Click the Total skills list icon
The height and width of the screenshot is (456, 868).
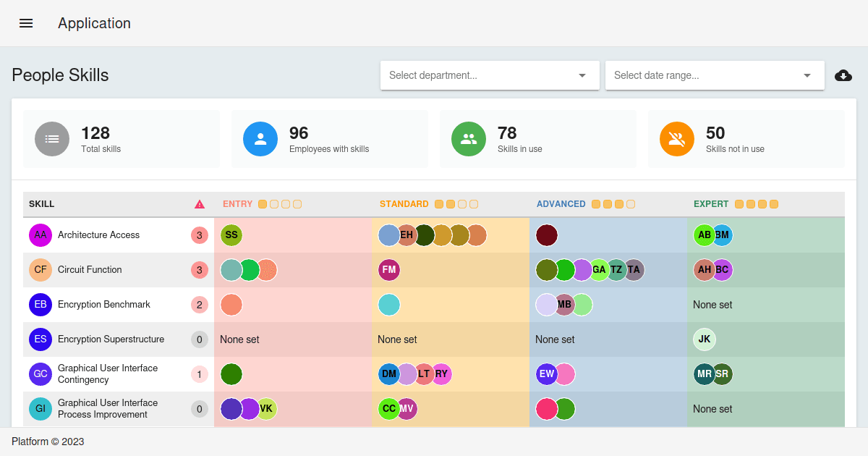click(51, 139)
